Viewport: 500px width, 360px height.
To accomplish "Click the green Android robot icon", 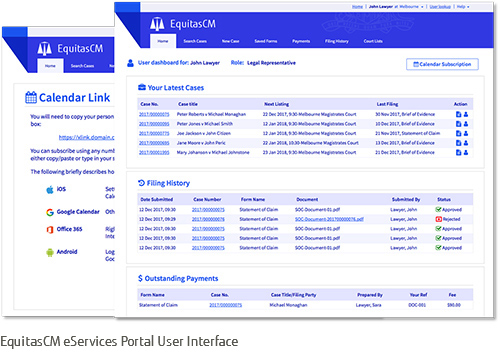I will [x=50, y=252].
